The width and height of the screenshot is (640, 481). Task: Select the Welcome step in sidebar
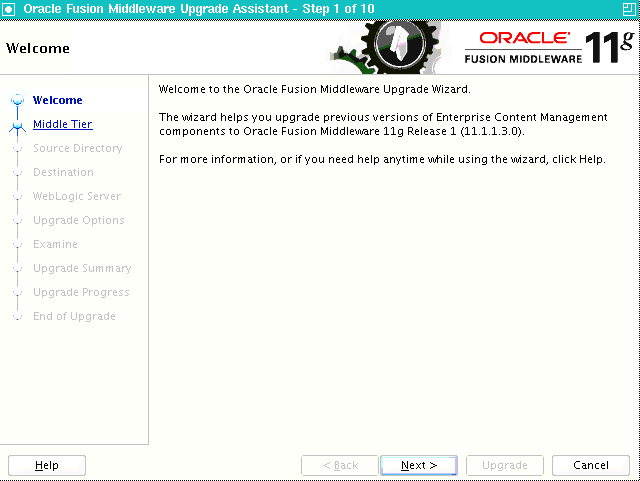58,100
